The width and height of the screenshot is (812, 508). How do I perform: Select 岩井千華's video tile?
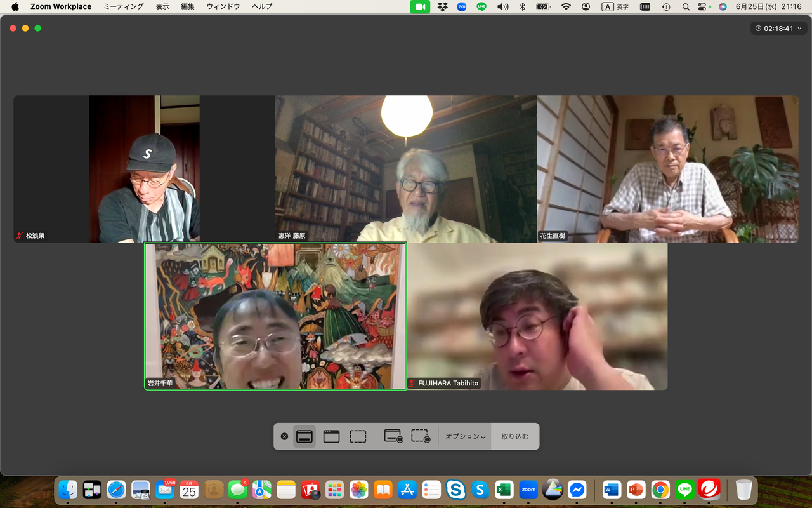pyautogui.click(x=275, y=316)
